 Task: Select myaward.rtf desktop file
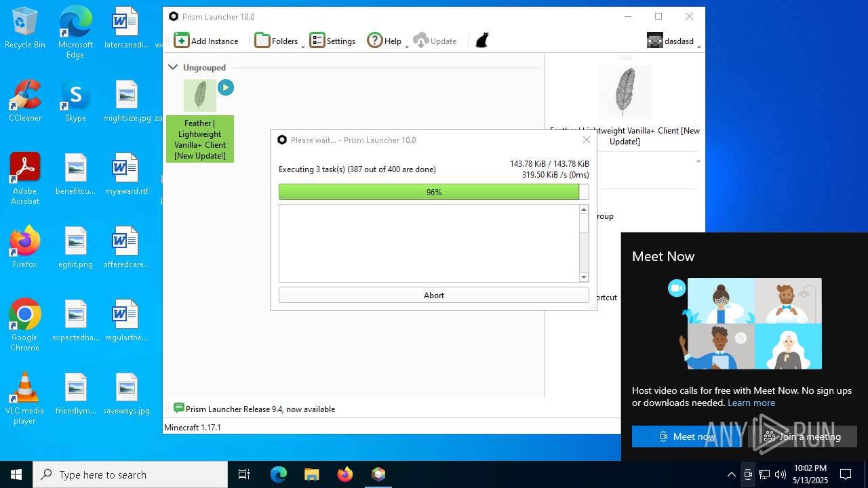[x=126, y=174]
